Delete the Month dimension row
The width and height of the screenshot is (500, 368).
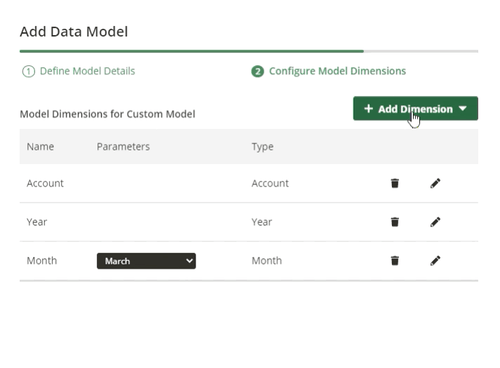point(395,260)
